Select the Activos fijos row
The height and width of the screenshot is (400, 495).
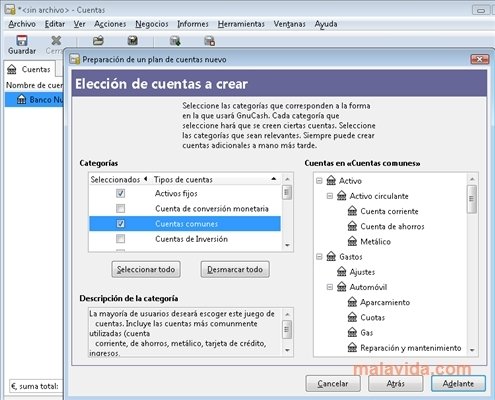click(185, 193)
